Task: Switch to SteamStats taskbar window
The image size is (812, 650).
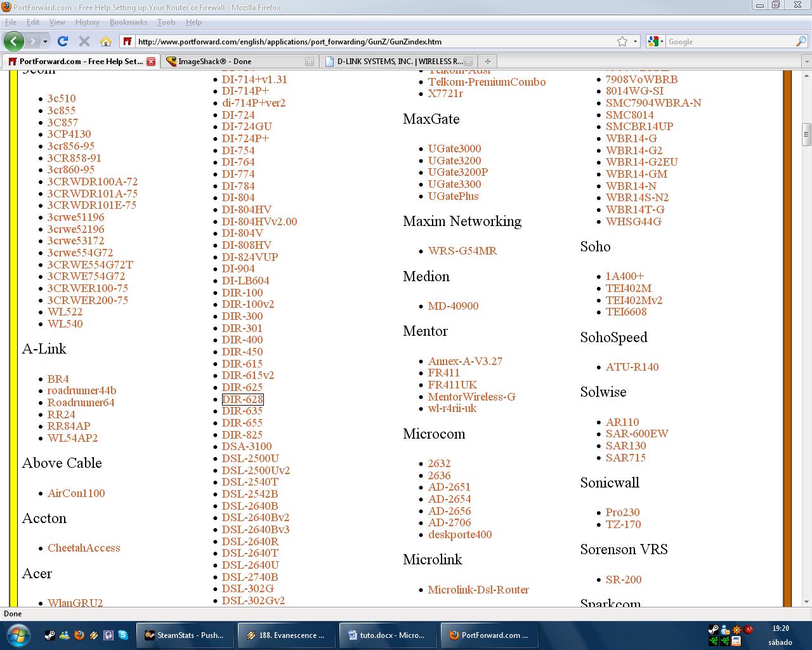Action: pos(185,635)
